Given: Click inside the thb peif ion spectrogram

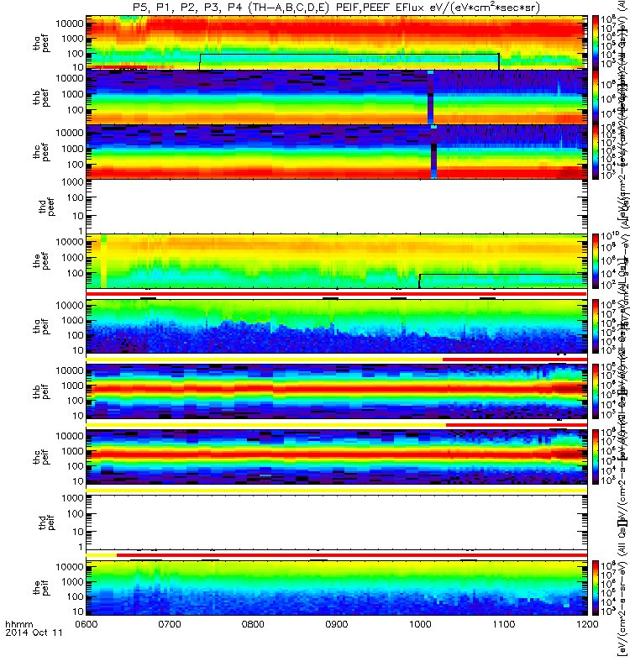Looking at the screenshot, I should [337, 391].
